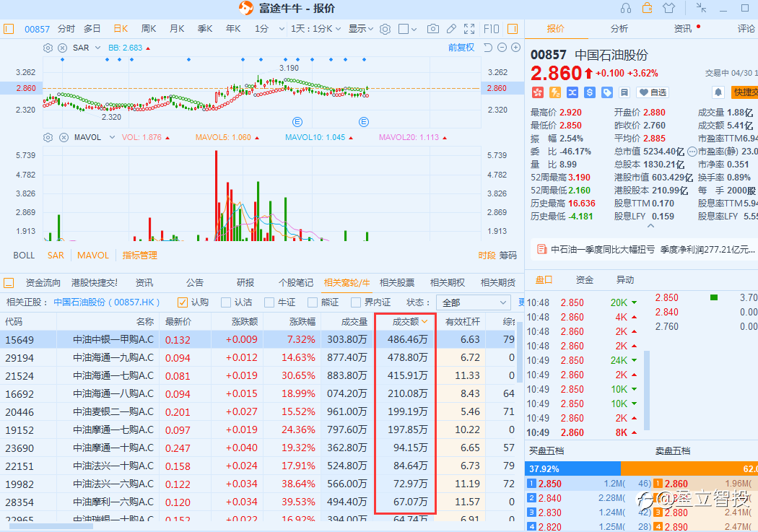Click the buy ratio 37.92% bar
The image size is (758, 532).
point(572,468)
